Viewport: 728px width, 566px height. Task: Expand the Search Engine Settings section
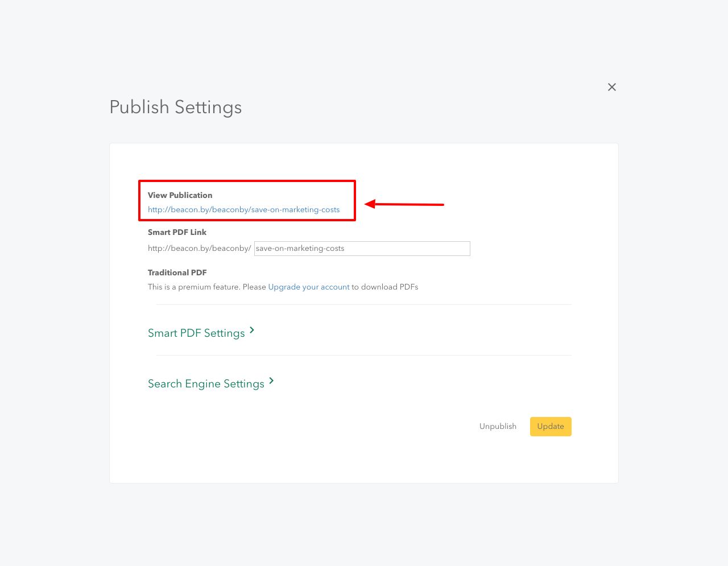206,384
